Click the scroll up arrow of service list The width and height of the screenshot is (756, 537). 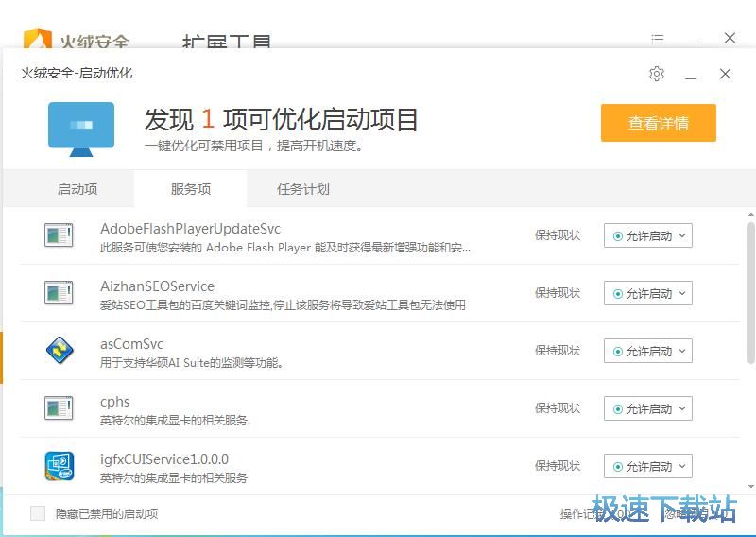(750, 214)
